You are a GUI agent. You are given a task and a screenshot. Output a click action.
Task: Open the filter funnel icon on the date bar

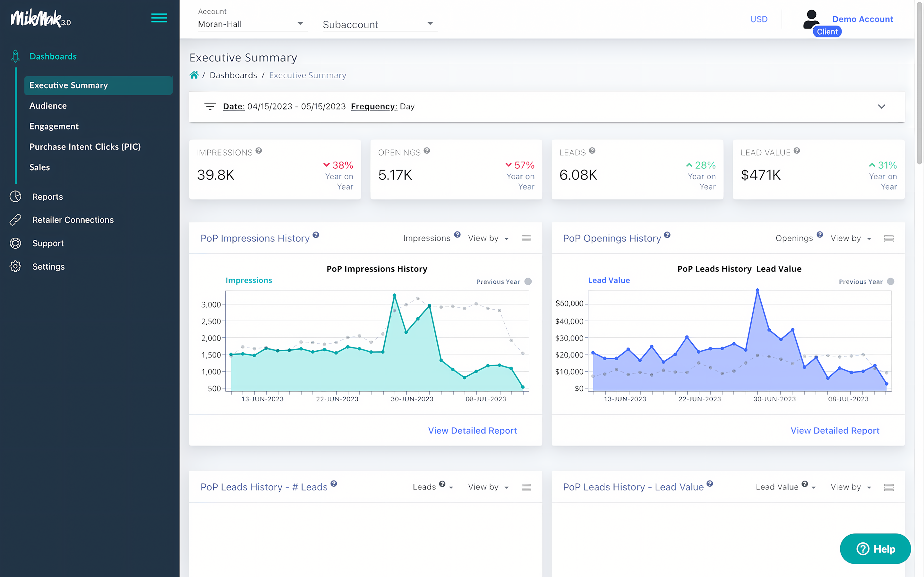[x=210, y=106]
